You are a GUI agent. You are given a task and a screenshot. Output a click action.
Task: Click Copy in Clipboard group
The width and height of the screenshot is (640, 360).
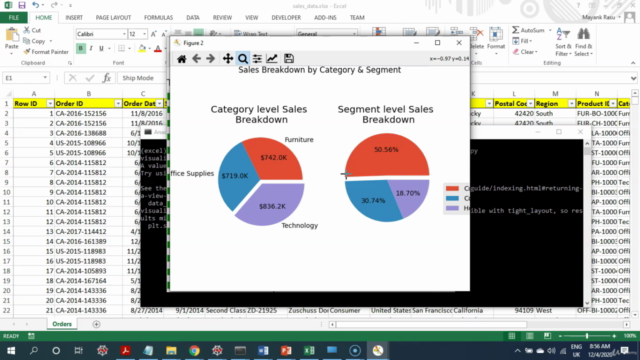[x=34, y=41]
